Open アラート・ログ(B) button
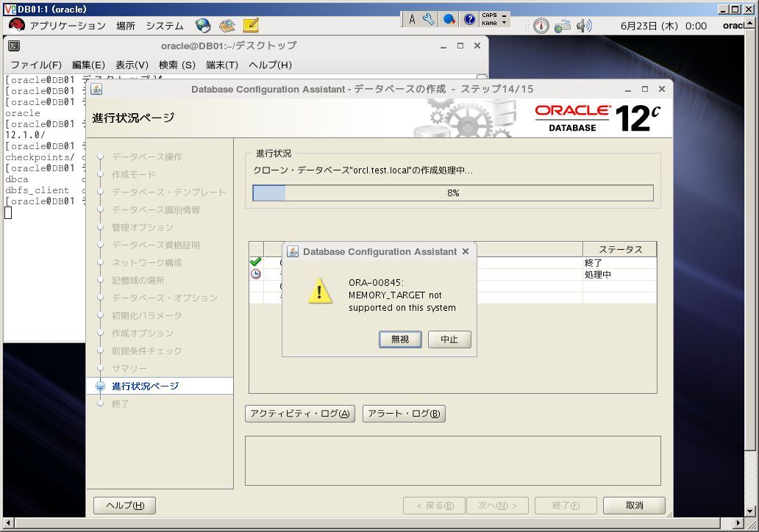This screenshot has width=759, height=532. tap(404, 414)
